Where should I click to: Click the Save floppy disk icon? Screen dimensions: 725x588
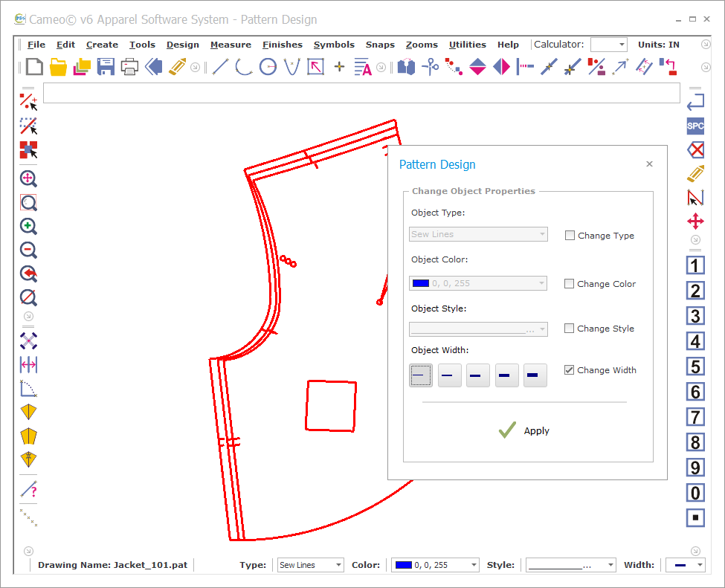point(106,67)
